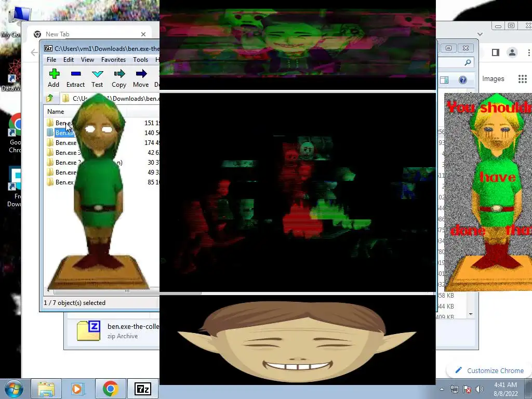Click the '1 / 7 object(s) selected' status text
Image resolution: width=532 pixels, height=399 pixels.
(x=75, y=303)
